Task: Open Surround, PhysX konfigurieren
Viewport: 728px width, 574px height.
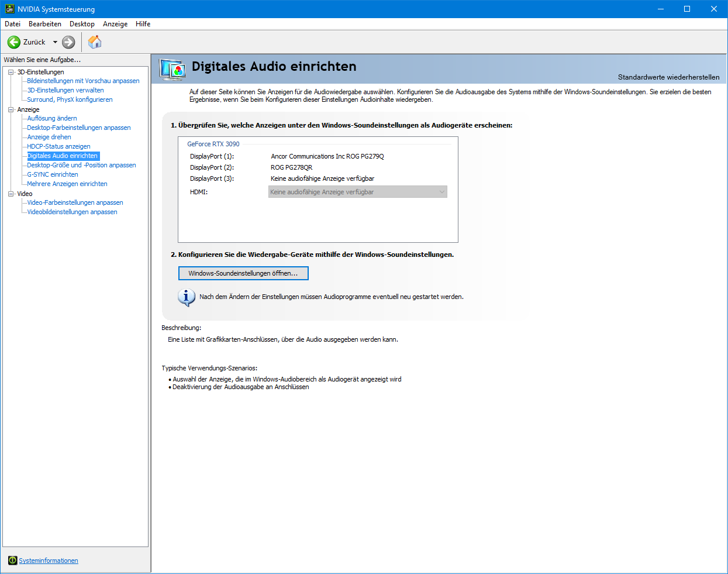Action: pos(70,99)
